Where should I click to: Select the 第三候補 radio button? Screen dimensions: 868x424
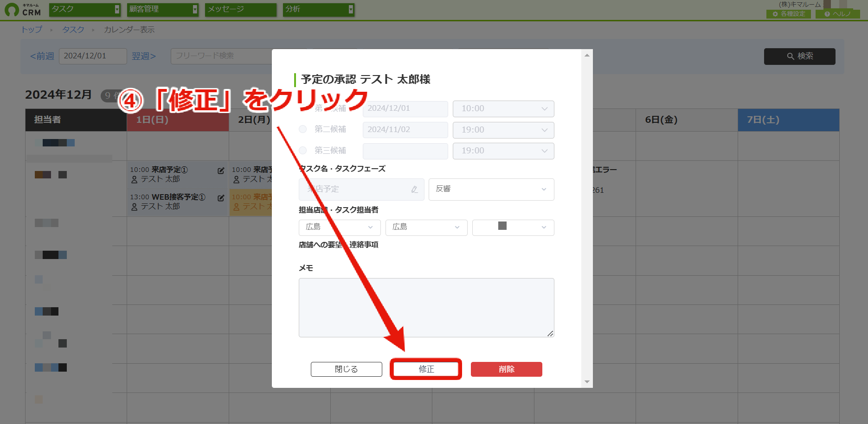[303, 151]
